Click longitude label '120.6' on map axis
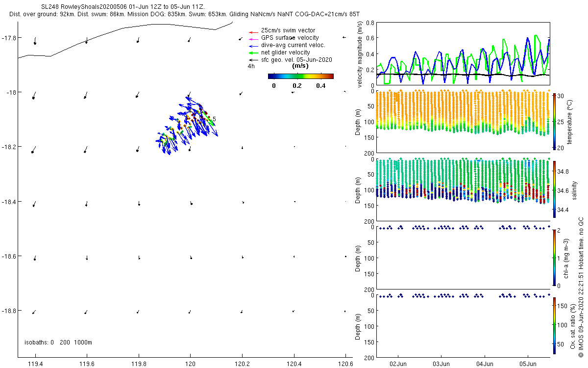 point(346,364)
